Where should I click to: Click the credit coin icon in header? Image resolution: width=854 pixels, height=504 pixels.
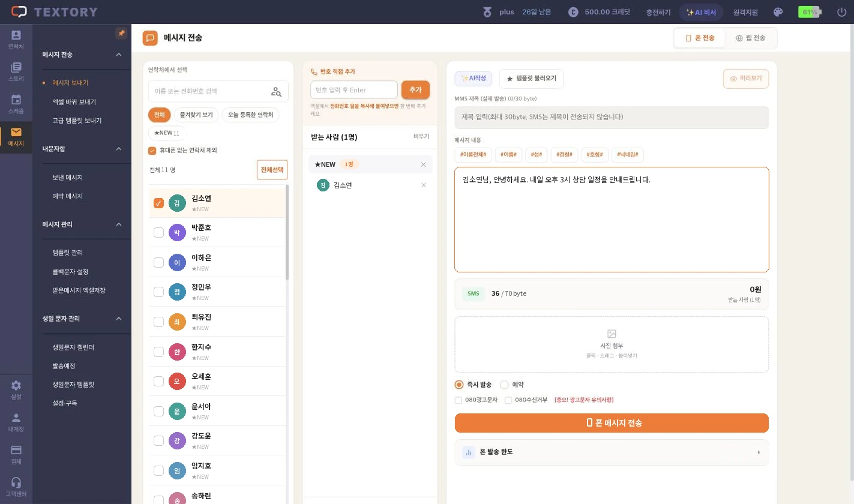click(573, 12)
